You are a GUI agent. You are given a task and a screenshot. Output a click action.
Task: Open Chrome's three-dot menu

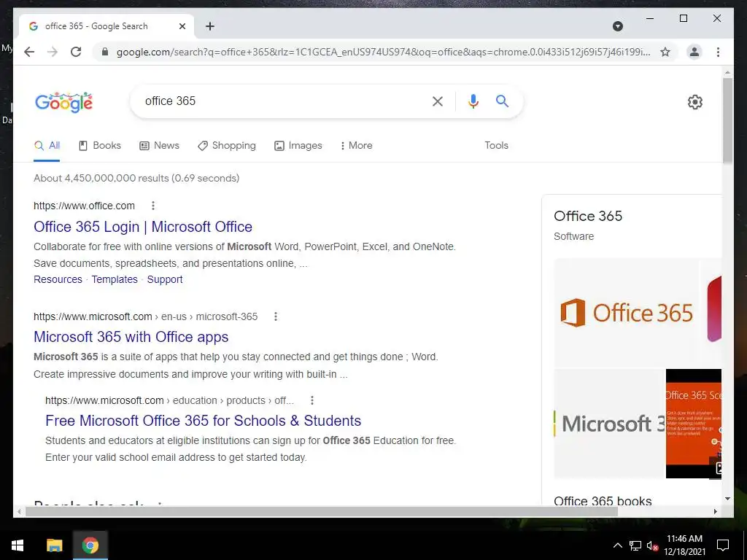tap(718, 52)
